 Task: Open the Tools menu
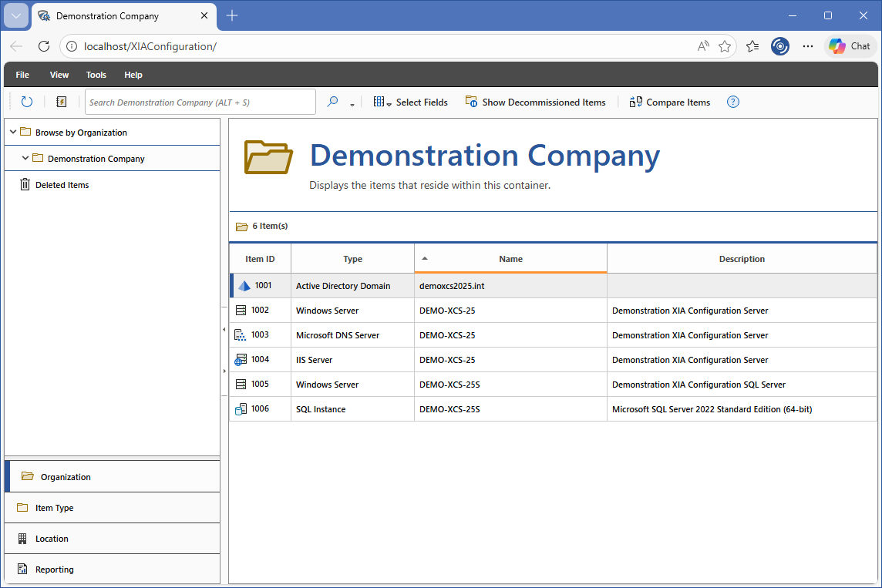(96, 75)
